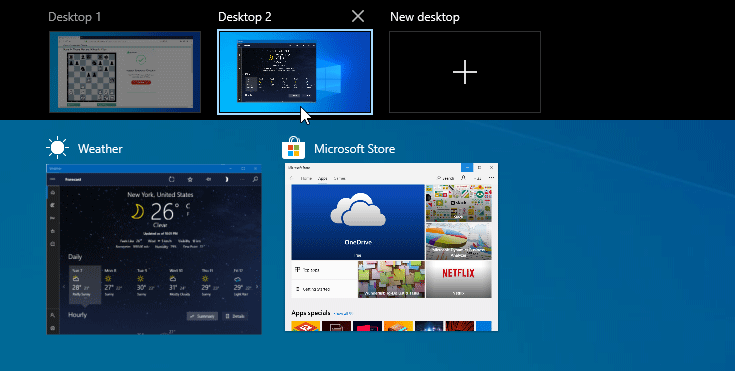Open the Apps tab in Microsoft Store

[x=322, y=178]
